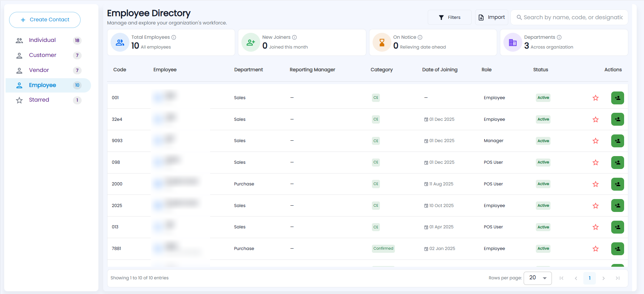
Task: Open the Individual contacts list
Action: tap(48, 41)
